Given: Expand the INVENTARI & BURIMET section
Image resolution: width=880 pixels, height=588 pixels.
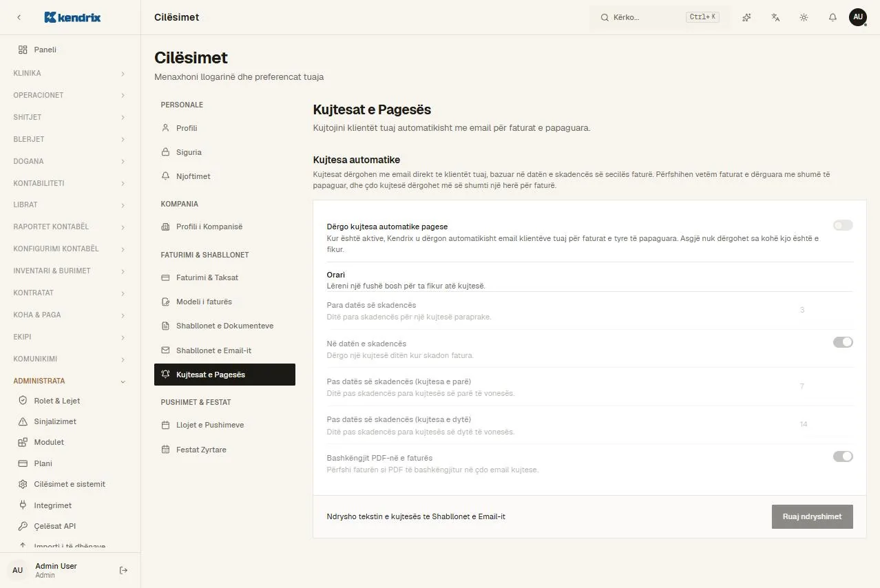Looking at the screenshot, I should pos(70,271).
